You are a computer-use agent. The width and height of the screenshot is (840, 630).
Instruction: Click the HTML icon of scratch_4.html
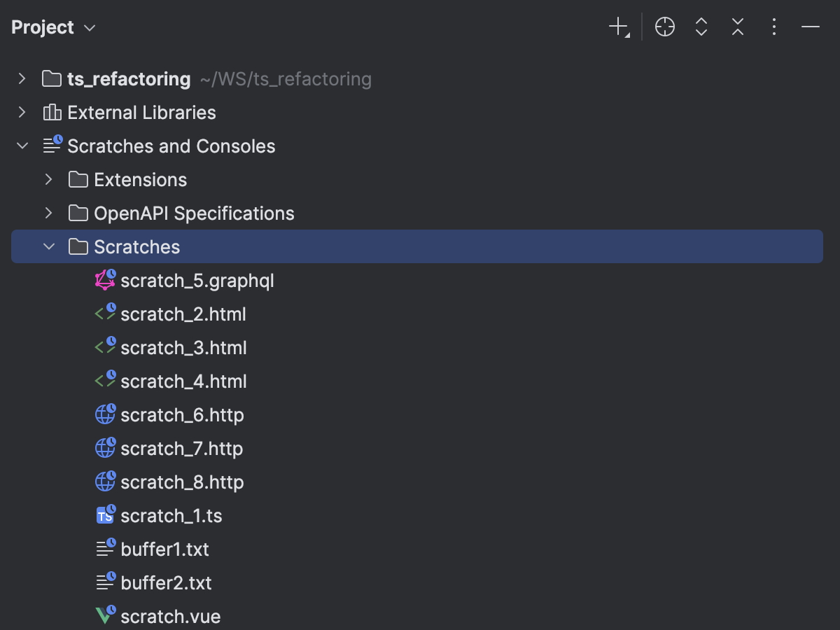click(105, 381)
